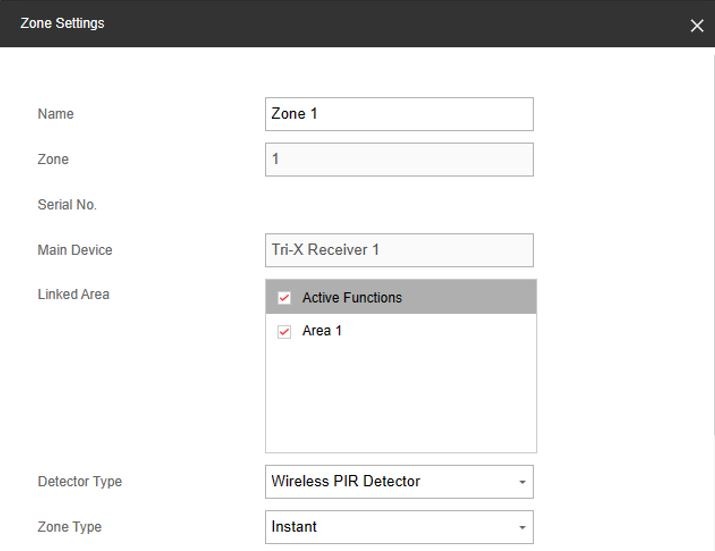Click the Main Device field Tri-X Receiver 1
This screenshot has width=715, height=551.
[399, 250]
